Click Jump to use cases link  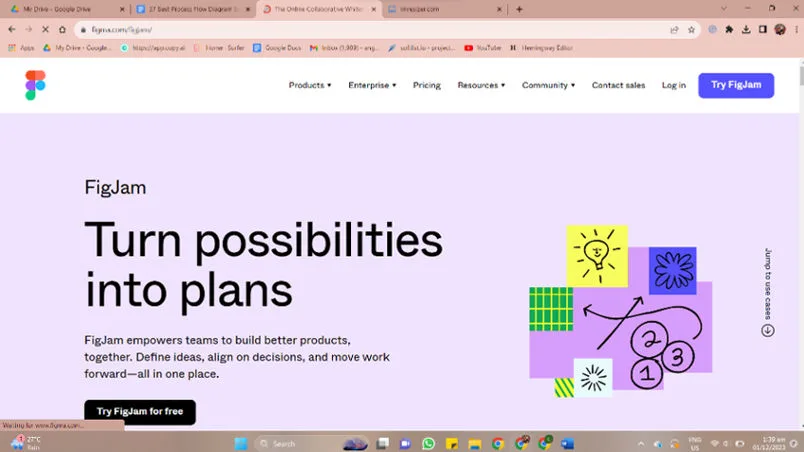click(768, 283)
